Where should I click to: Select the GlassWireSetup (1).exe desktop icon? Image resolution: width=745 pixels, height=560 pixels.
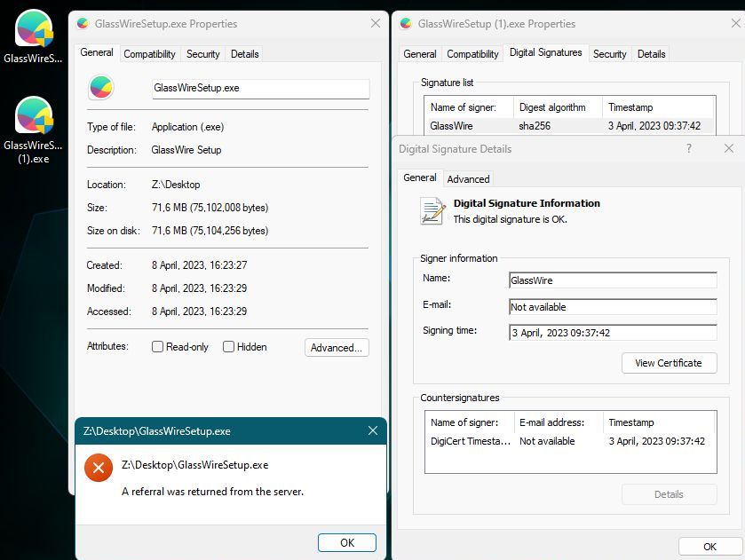[33, 130]
